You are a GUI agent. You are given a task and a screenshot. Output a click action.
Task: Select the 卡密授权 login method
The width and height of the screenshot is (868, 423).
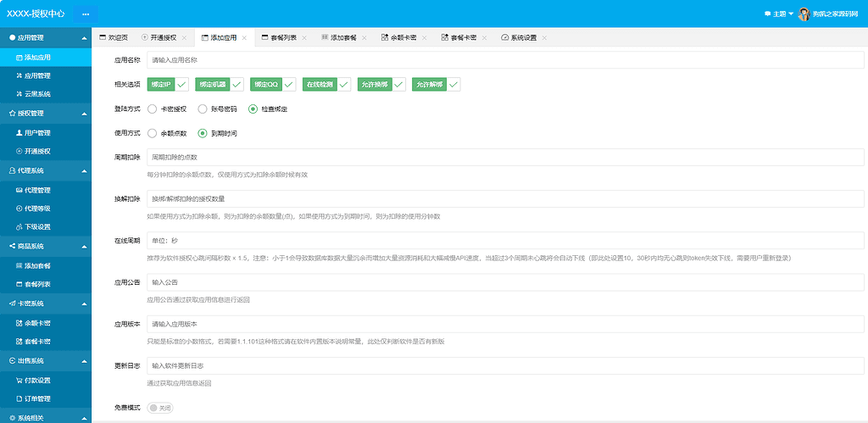[x=153, y=109]
